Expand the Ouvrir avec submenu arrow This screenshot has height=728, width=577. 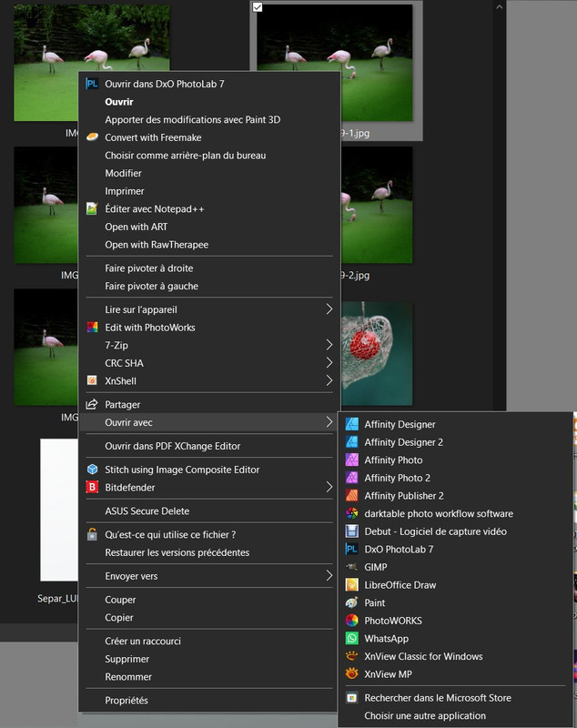329,422
